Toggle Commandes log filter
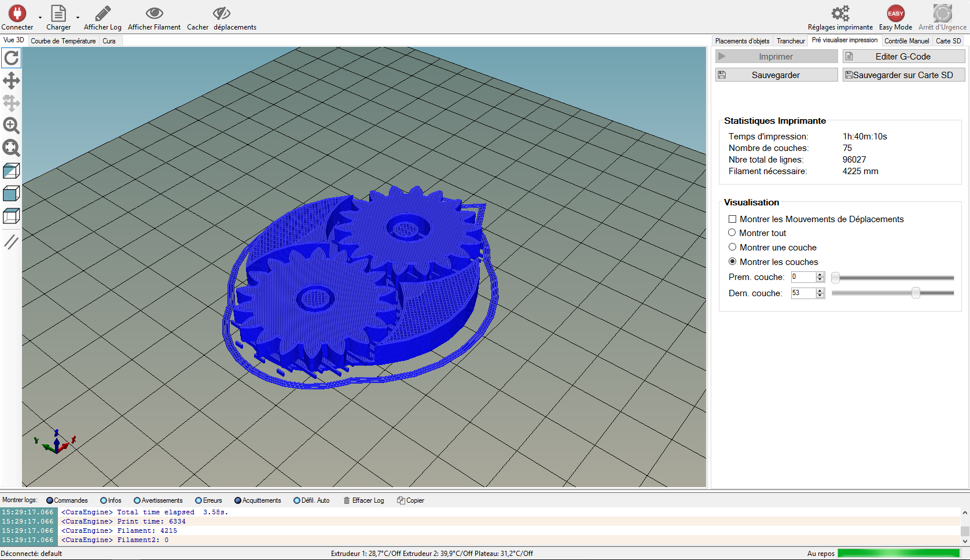970x560 pixels. (67, 500)
